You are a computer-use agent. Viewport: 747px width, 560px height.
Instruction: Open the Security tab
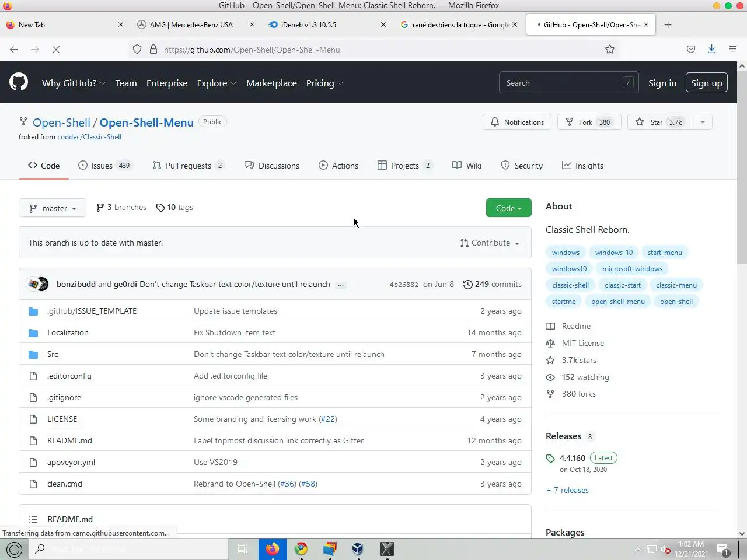[522, 166]
